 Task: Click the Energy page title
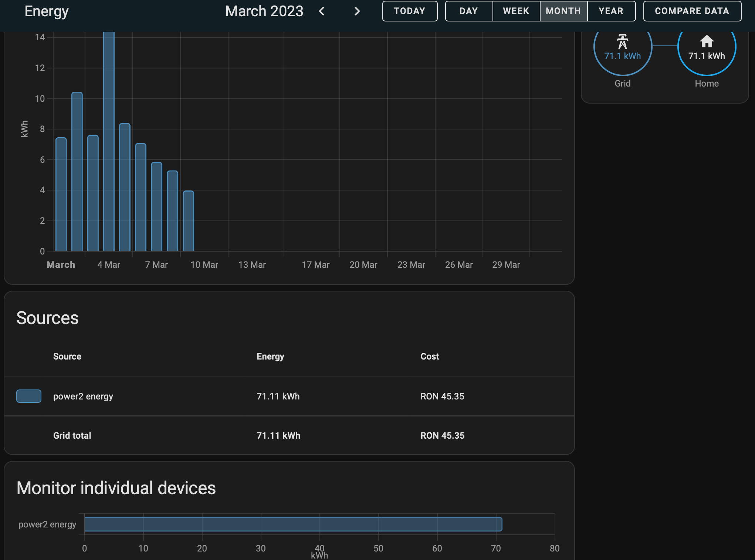click(x=47, y=11)
